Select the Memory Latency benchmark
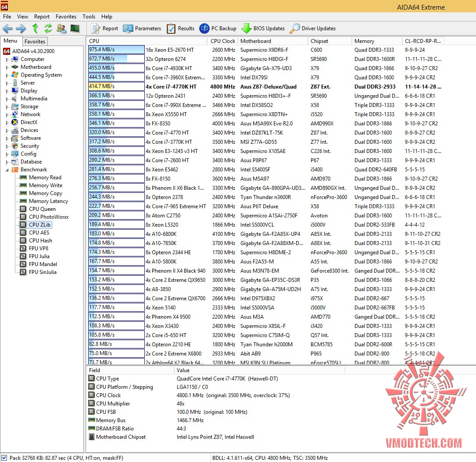 coord(44,201)
